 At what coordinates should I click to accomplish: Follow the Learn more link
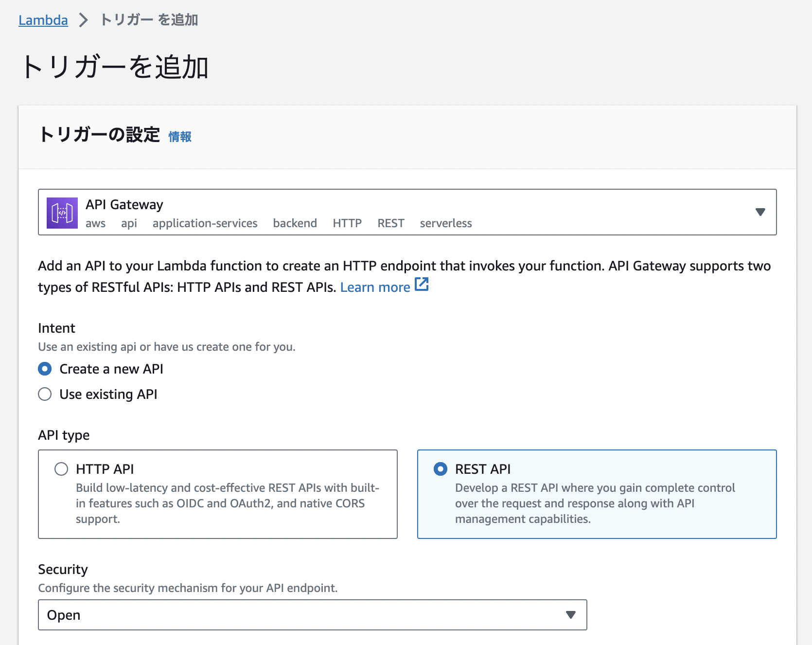pos(375,287)
